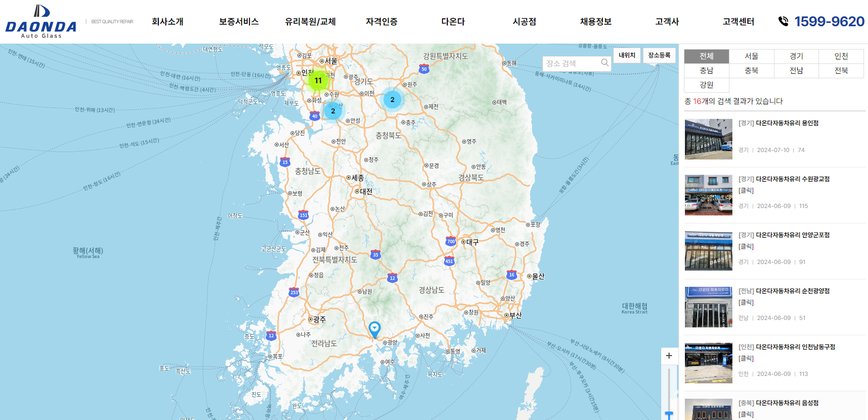Click the magnifier icon in place search
Image resolution: width=868 pixels, height=420 pixels.
(x=605, y=63)
